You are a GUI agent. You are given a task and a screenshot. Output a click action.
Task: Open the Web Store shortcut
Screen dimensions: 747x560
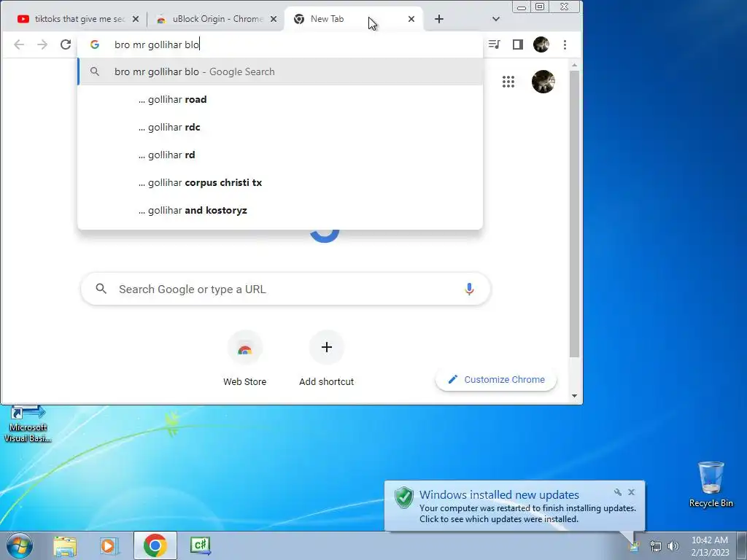coord(245,359)
